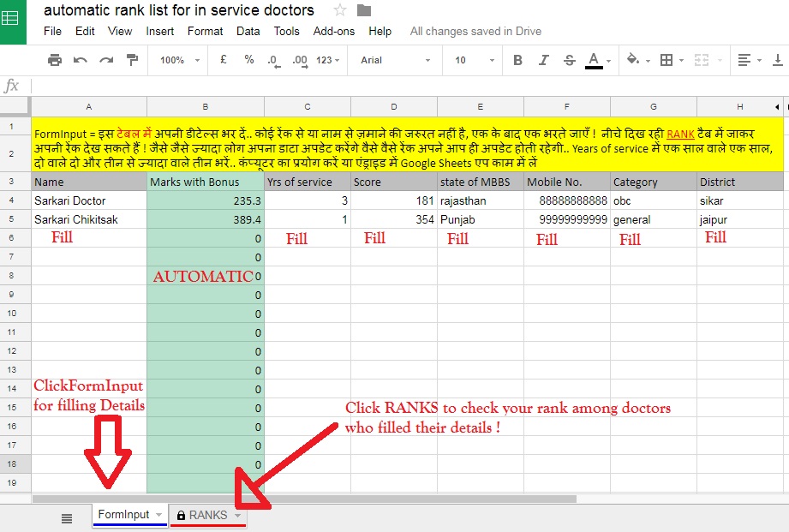Apply strikethrough formatting
789x532 pixels.
[x=569, y=60]
